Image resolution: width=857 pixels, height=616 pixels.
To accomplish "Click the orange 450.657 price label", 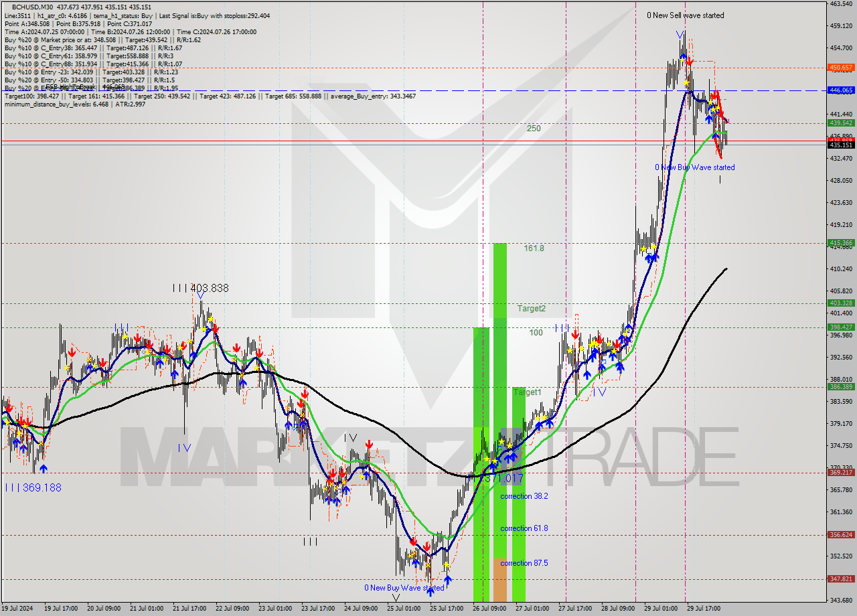I will [840, 68].
